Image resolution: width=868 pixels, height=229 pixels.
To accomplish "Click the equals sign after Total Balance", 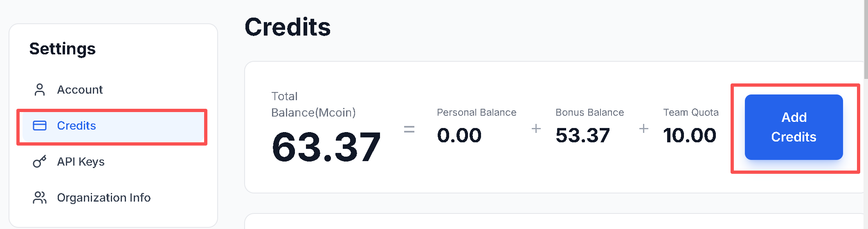I will click(409, 130).
